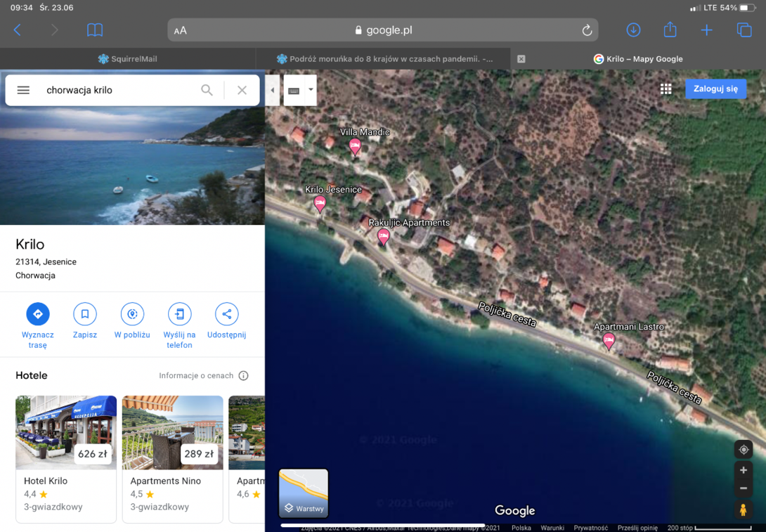The image size is (766, 532).
Task: Collapse the side panel arrow
Action: (x=272, y=90)
